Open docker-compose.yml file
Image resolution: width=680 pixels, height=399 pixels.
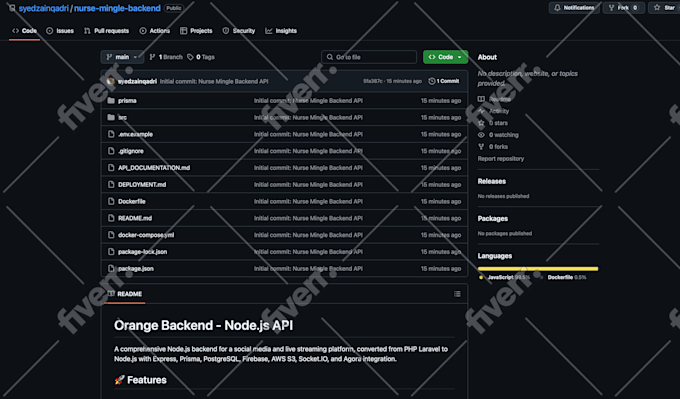click(146, 235)
